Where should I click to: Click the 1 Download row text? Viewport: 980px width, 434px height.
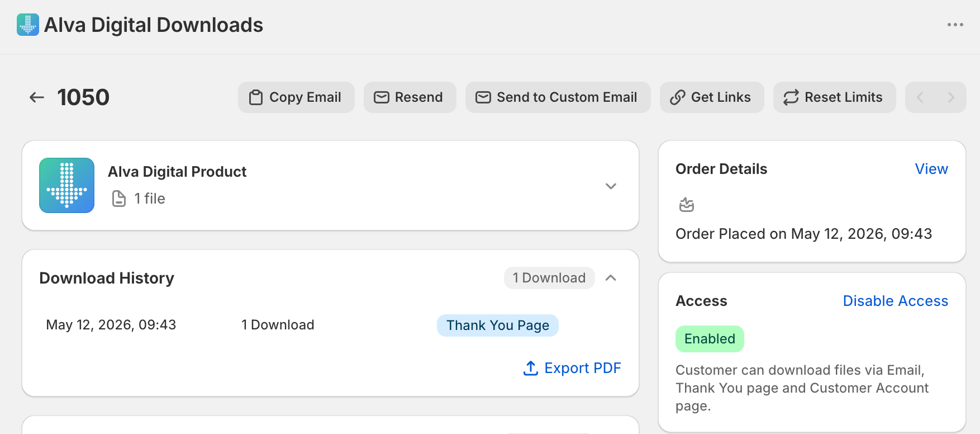point(278,325)
